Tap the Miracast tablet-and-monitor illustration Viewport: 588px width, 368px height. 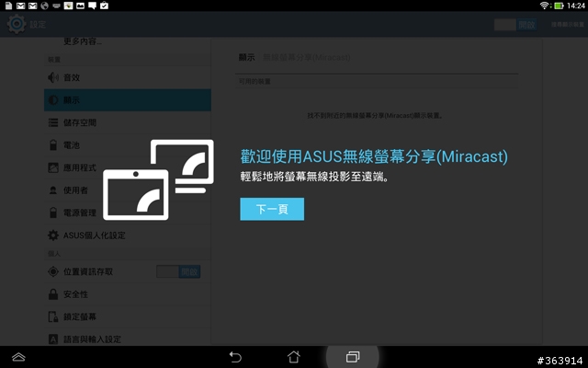158,179
